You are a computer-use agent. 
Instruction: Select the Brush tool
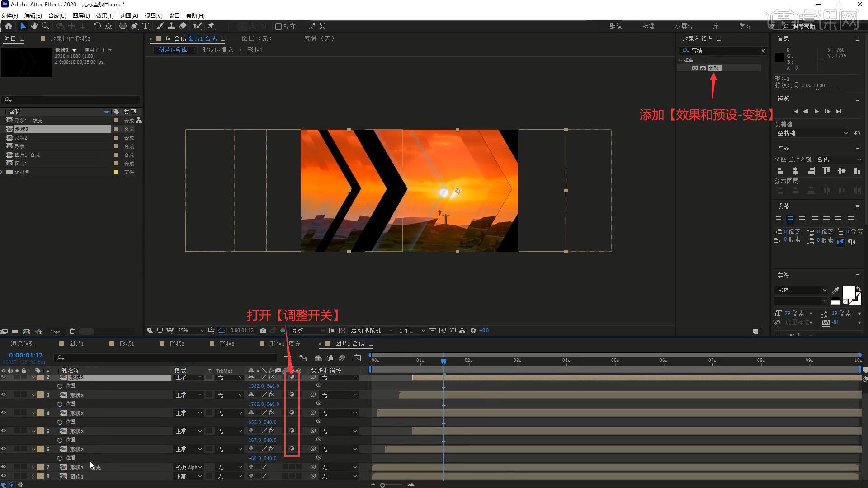[160, 26]
